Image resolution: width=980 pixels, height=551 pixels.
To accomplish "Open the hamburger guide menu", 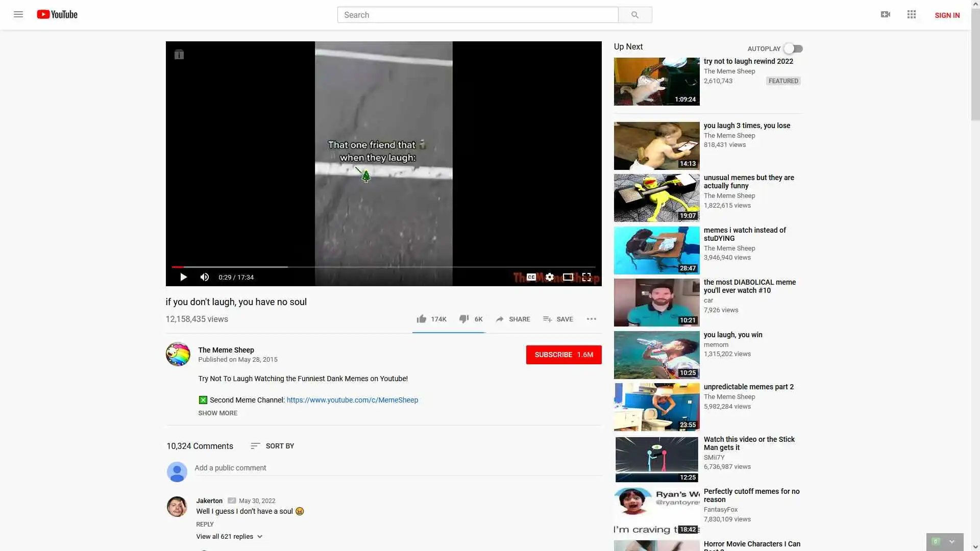I will tap(18, 14).
